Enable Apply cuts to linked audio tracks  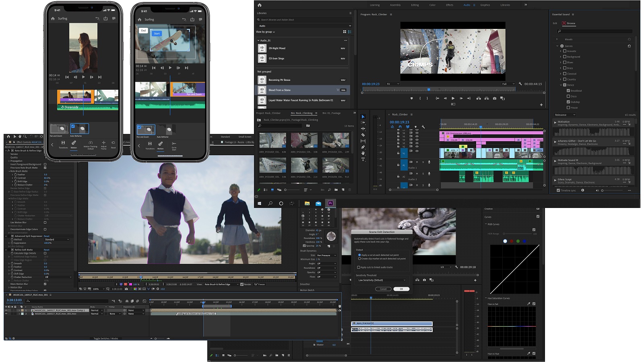point(359,267)
